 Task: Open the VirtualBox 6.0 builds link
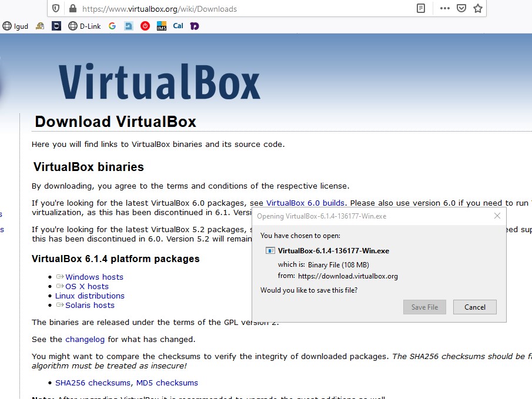[305, 203]
